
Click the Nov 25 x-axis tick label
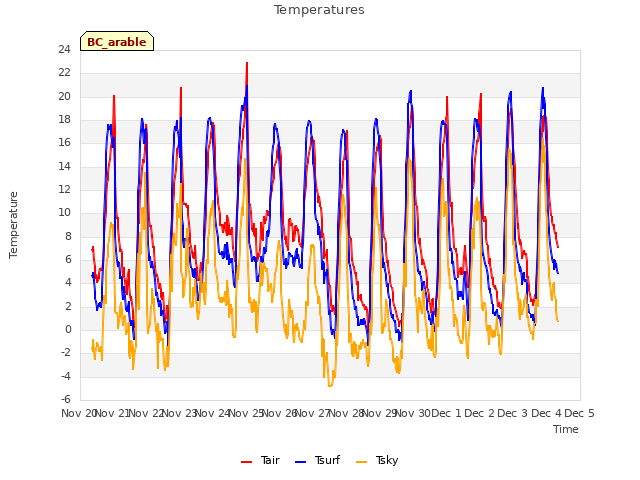pyautogui.click(x=246, y=413)
